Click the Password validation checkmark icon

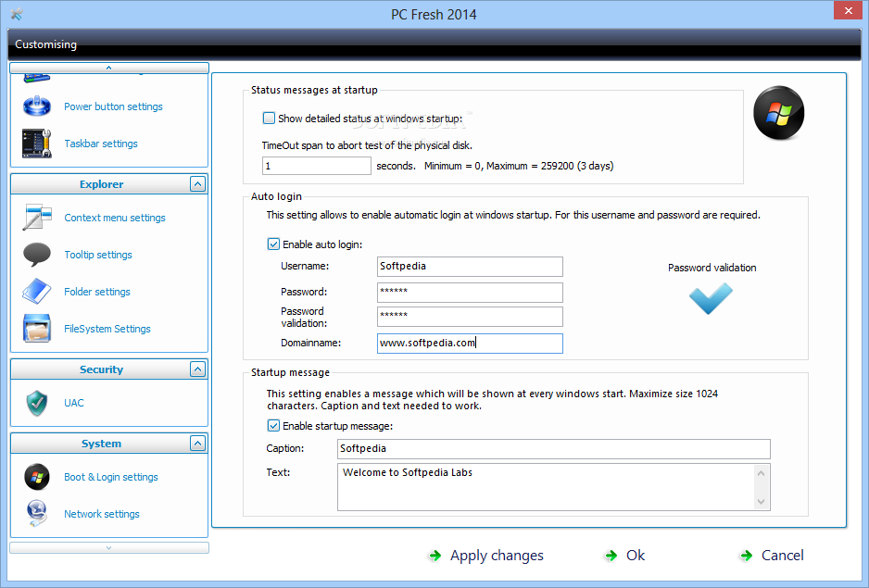click(x=712, y=299)
